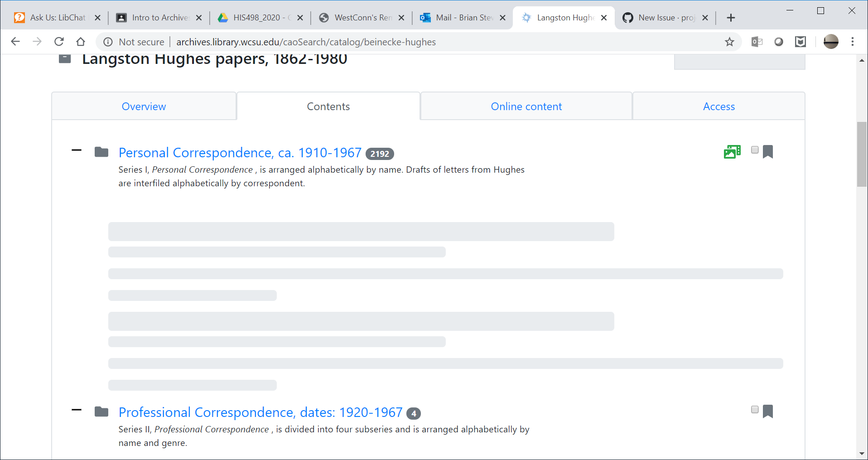
Task: Click folder icon beside Professional Correspondence
Action: [101, 412]
